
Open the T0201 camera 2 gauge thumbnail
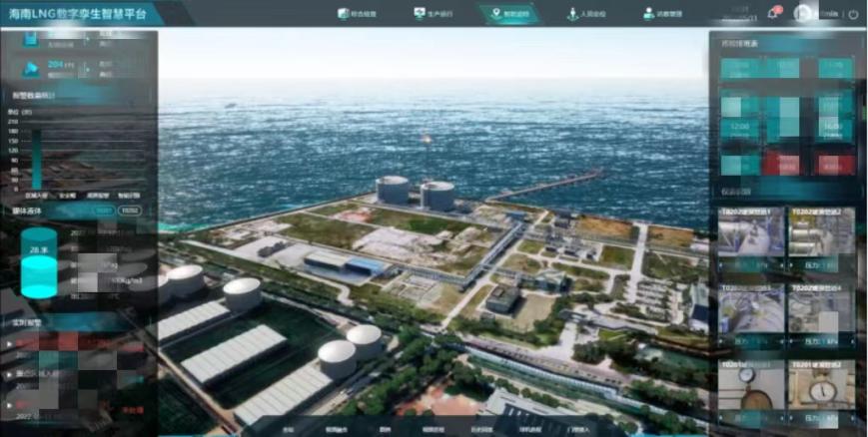pyautogui.click(x=821, y=385)
